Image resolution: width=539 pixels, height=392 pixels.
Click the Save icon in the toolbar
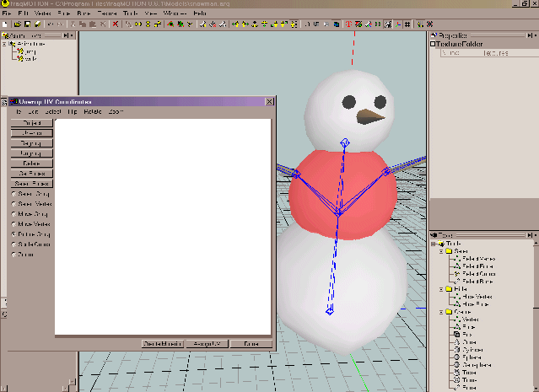click(27, 24)
